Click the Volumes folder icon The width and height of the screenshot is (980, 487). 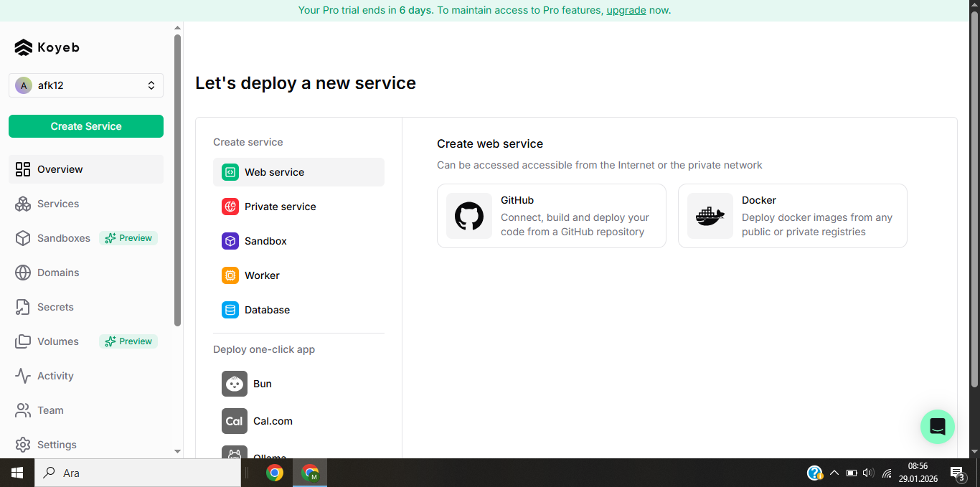23,341
